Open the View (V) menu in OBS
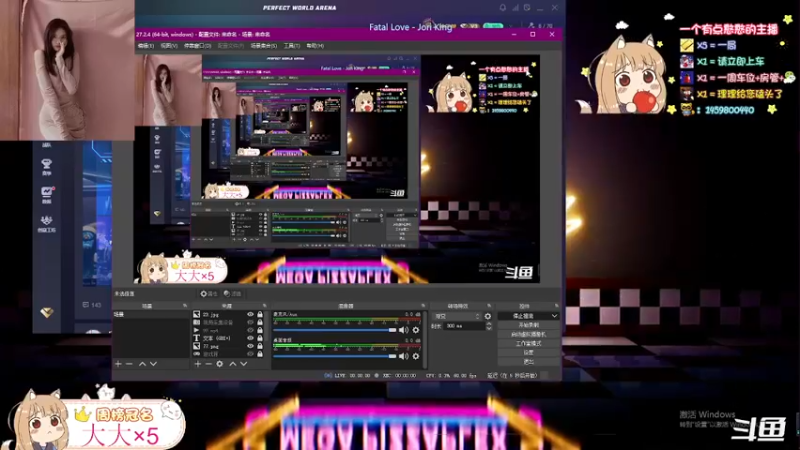The height and width of the screenshot is (450, 800). pyautogui.click(x=169, y=46)
